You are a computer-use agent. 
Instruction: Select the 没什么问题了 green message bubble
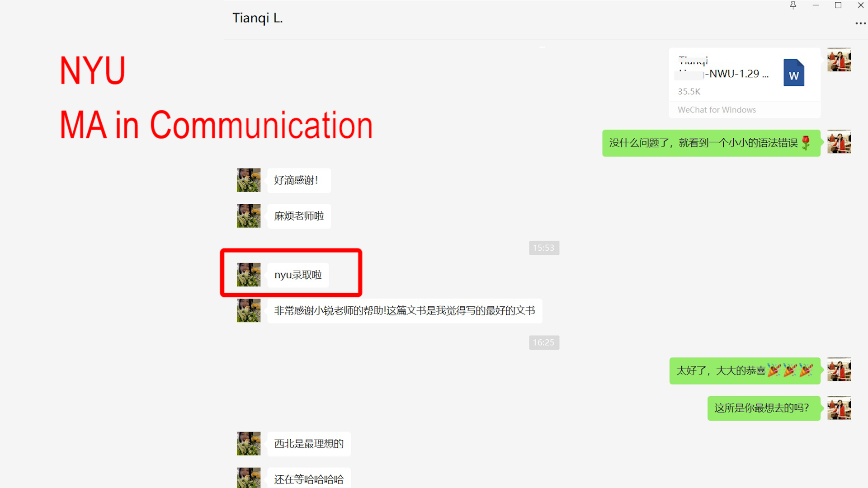[711, 143]
